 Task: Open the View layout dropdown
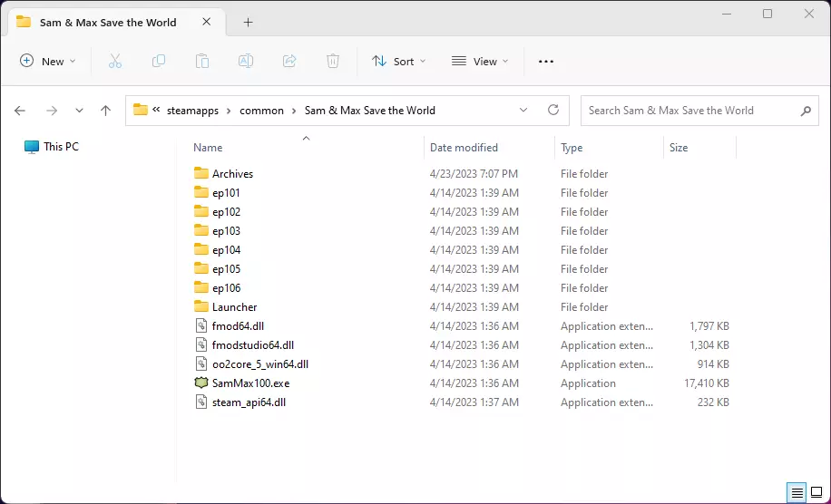[480, 62]
